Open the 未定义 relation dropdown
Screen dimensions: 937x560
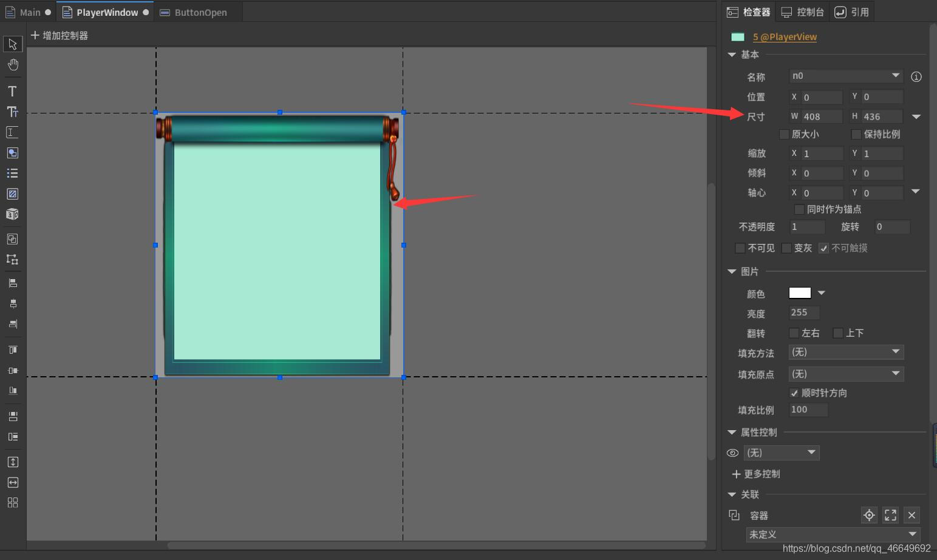pos(833,535)
